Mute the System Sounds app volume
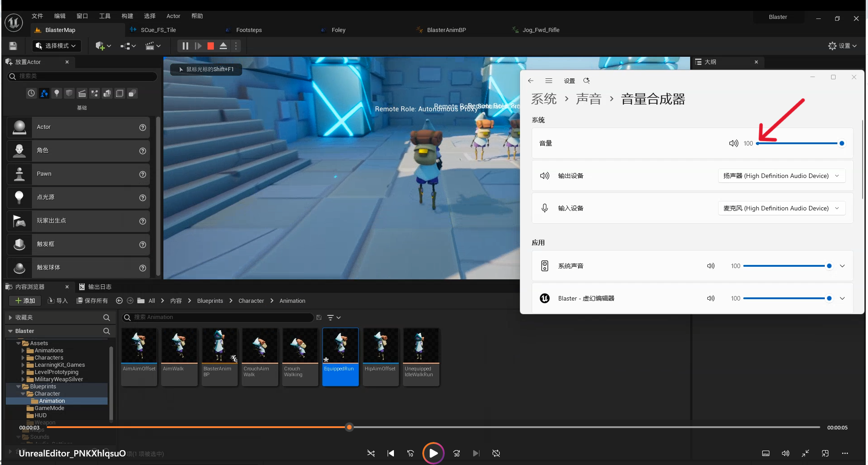Screen dimensions: 868x465 coord(710,266)
